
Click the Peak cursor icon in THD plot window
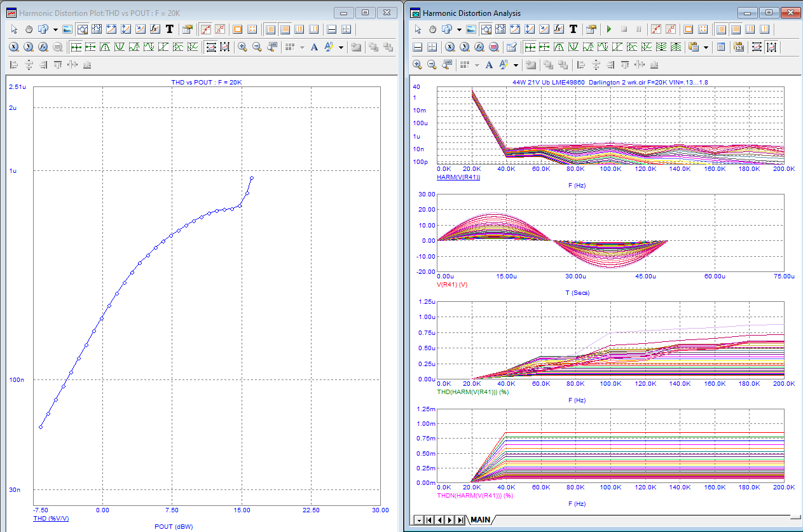point(105,47)
